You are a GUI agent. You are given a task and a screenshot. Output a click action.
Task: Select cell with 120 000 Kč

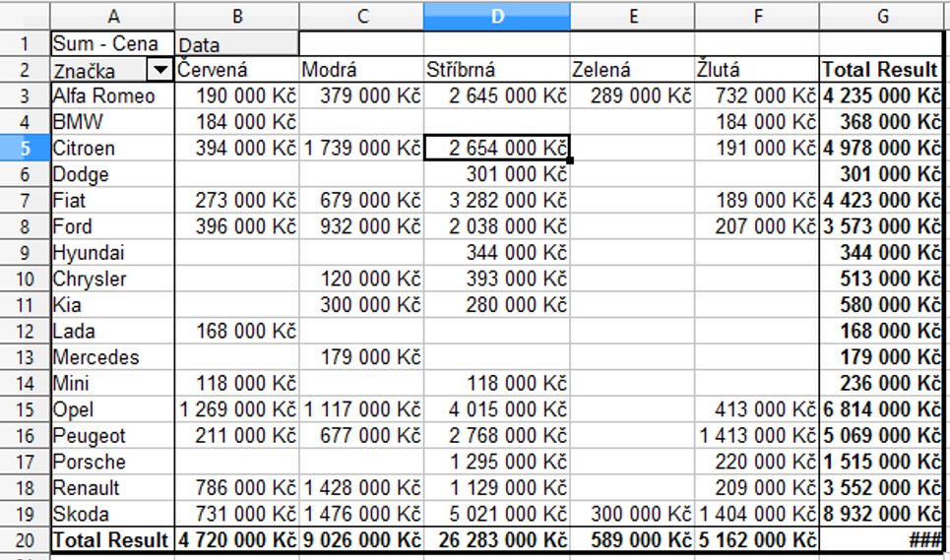point(361,280)
